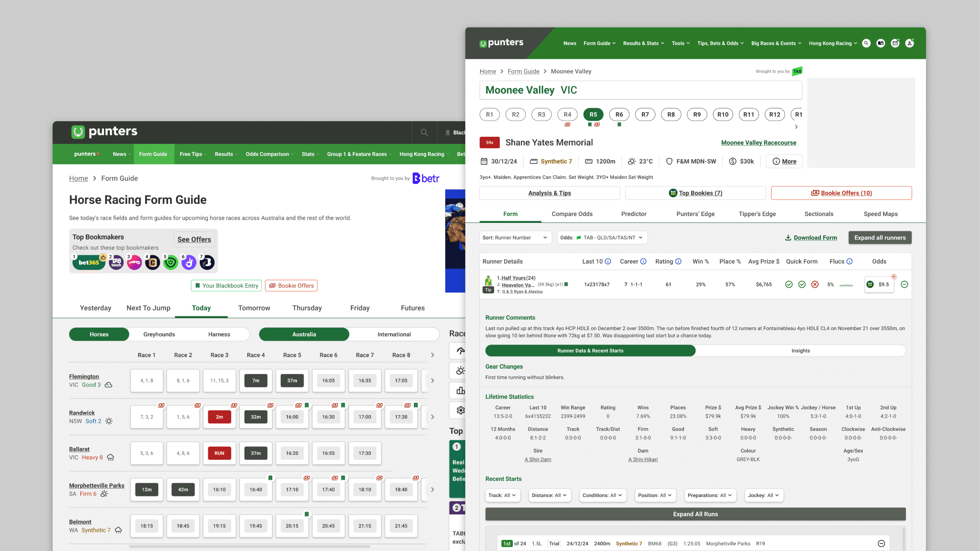Screen dimensions: 980x551
Task: Open the Sort: Runner Number dropdown
Action: click(x=515, y=238)
